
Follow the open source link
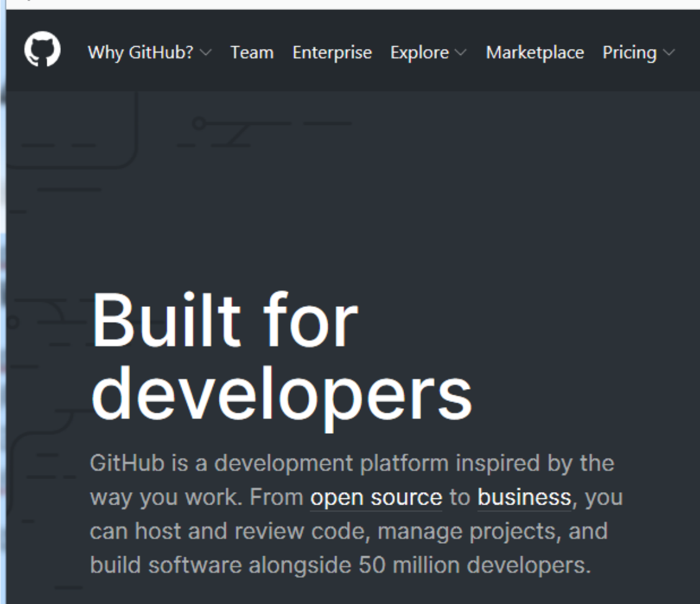[376, 497]
